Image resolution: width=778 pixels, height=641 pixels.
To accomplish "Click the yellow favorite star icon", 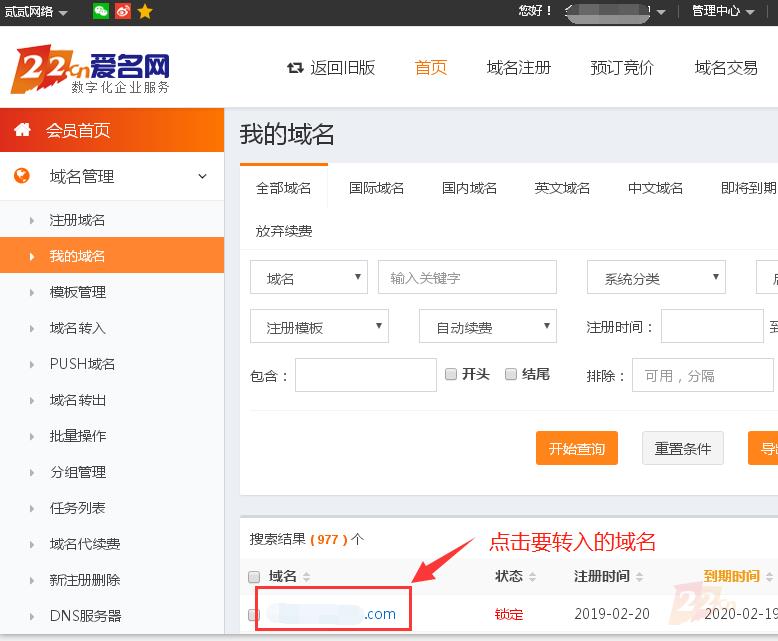I will click(145, 11).
